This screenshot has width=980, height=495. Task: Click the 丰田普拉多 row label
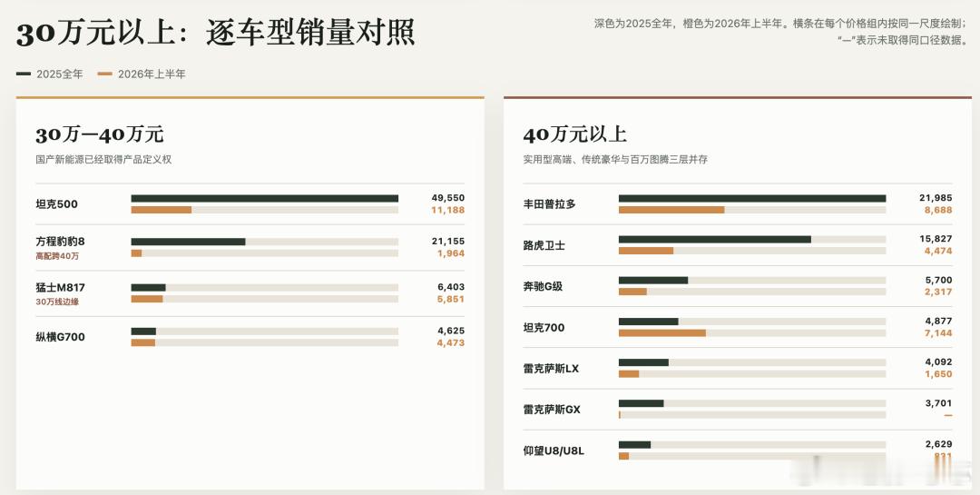(549, 204)
